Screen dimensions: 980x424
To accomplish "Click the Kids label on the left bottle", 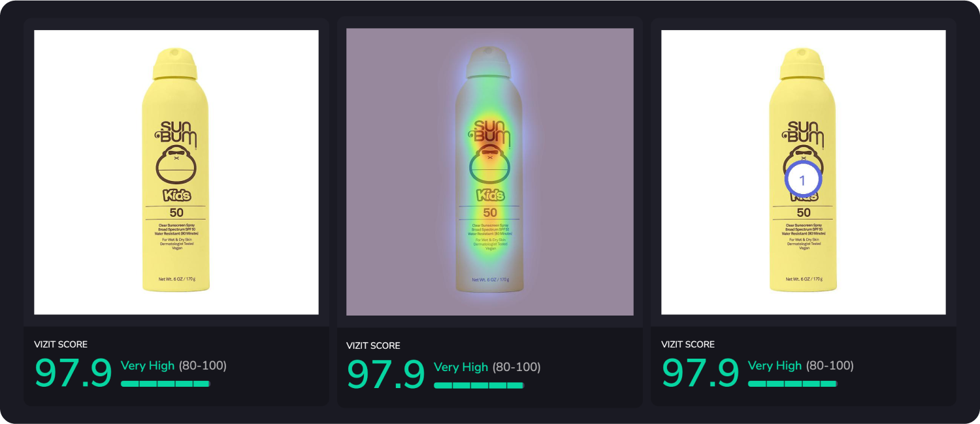I will point(176,195).
